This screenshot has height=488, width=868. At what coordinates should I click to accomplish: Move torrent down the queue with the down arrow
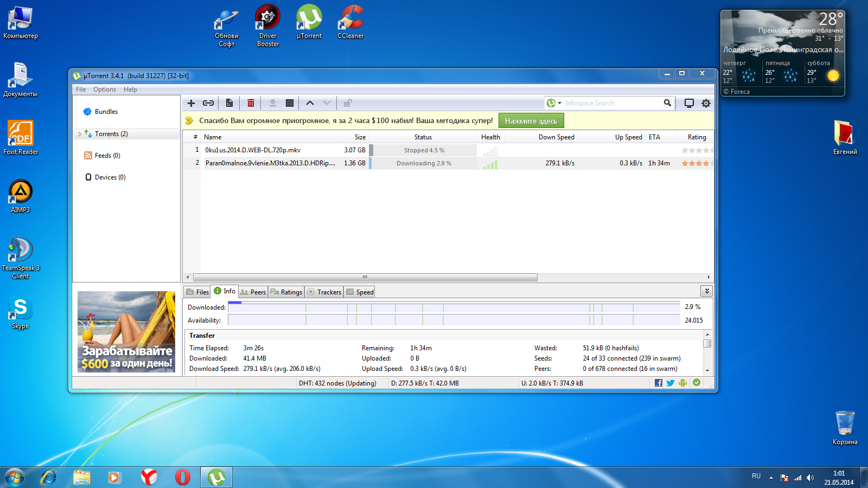point(327,103)
